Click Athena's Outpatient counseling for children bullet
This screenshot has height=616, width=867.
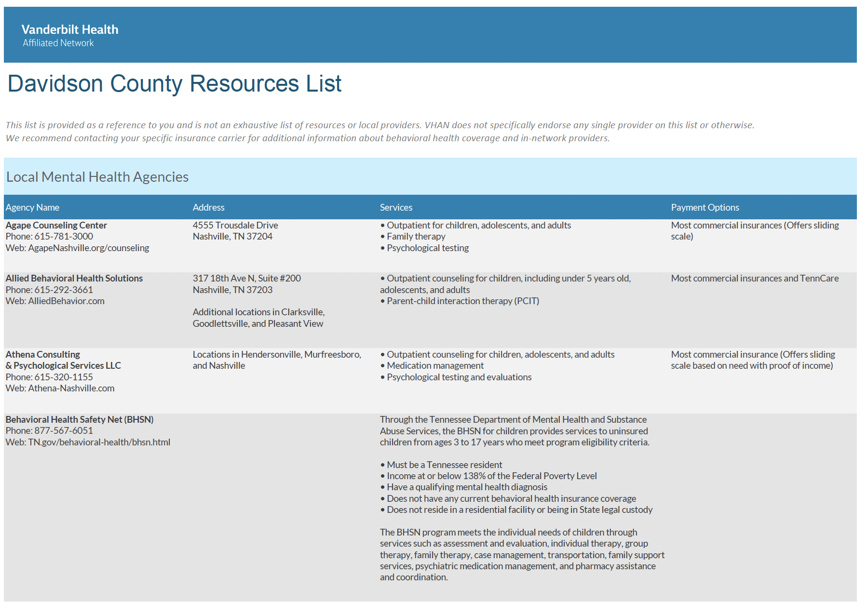click(497, 354)
